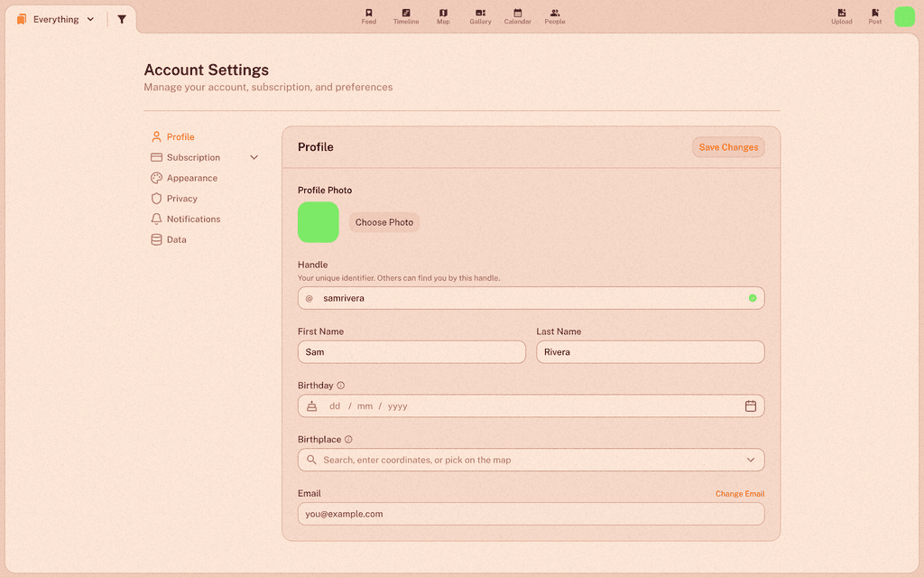Click the handle description helper text

point(399,278)
